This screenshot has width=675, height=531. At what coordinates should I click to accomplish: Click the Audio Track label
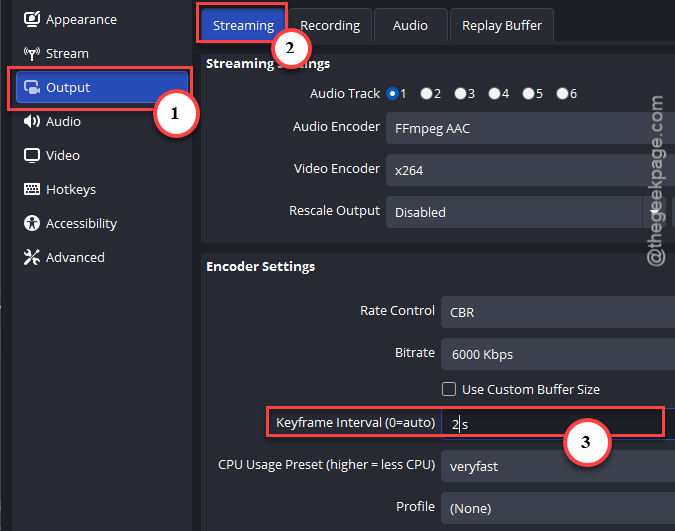[345, 93]
